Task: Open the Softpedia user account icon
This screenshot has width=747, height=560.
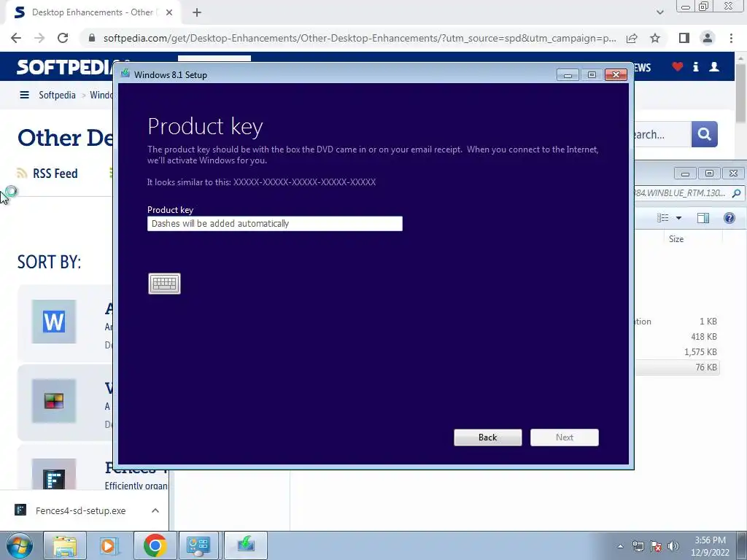Action: click(714, 67)
